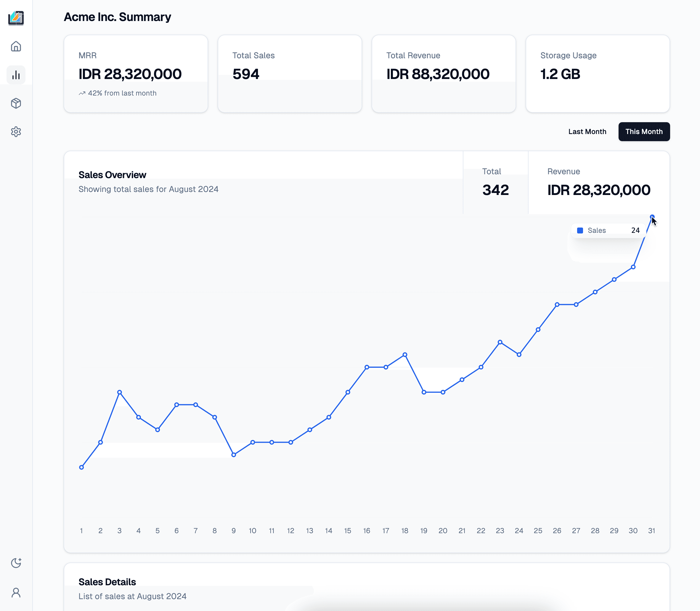Select the Revenue IDR 28,320,000 toggle
The height and width of the screenshot is (611, 700).
[x=599, y=183]
